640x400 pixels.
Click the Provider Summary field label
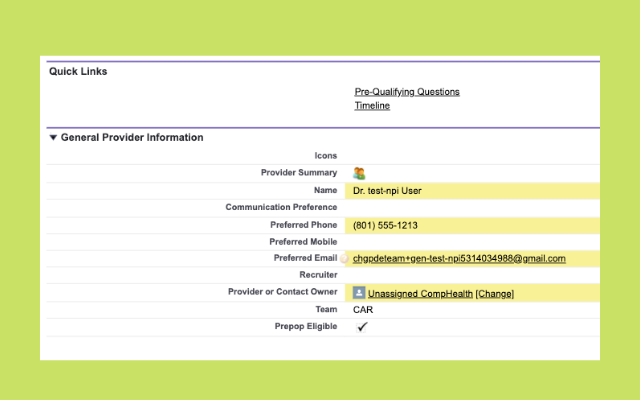tap(299, 173)
